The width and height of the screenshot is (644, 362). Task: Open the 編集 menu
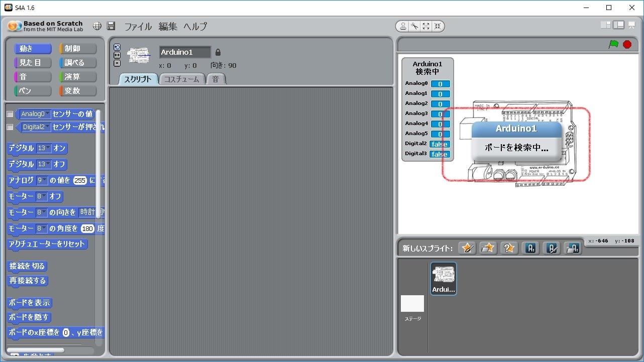(x=168, y=26)
